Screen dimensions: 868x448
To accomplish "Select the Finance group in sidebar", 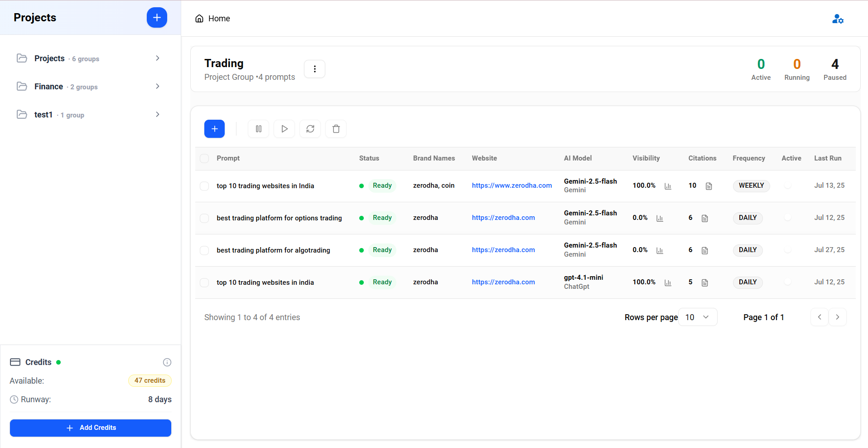I will click(x=90, y=86).
